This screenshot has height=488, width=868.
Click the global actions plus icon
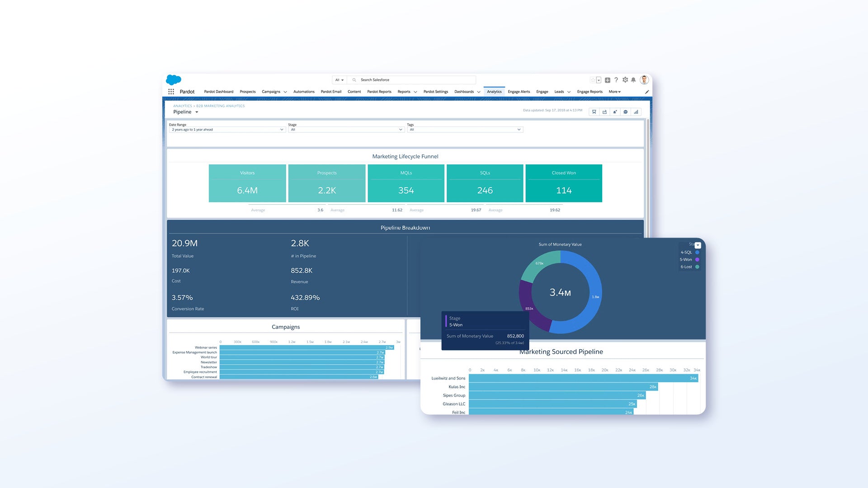pos(608,80)
